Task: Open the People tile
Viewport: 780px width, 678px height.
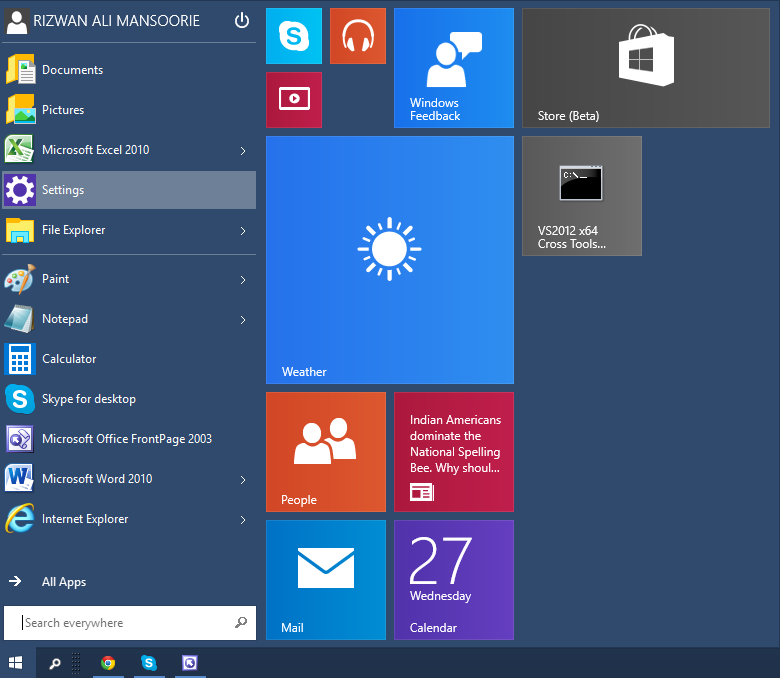Action: click(x=326, y=452)
